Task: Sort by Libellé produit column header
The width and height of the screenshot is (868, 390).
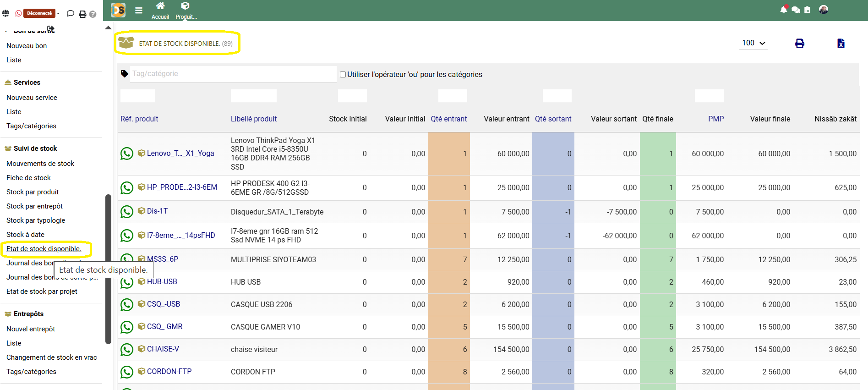Action: [254, 119]
